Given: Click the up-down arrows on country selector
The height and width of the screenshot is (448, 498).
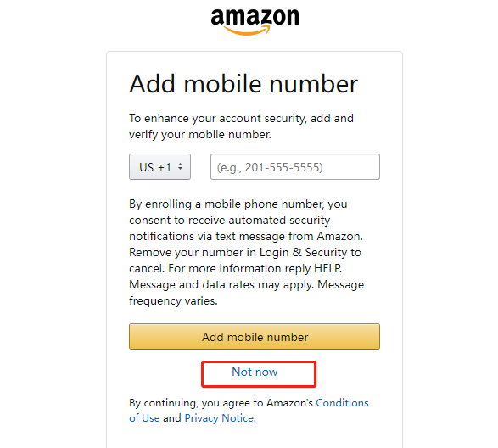Looking at the screenshot, I should pyautogui.click(x=180, y=166).
